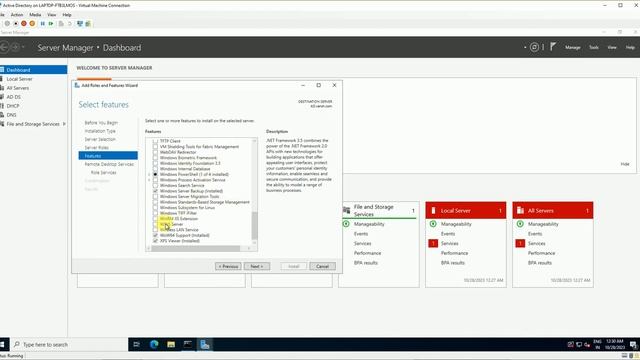Open Server Manager Tools menu
The height and width of the screenshot is (360, 640).
pos(594,47)
